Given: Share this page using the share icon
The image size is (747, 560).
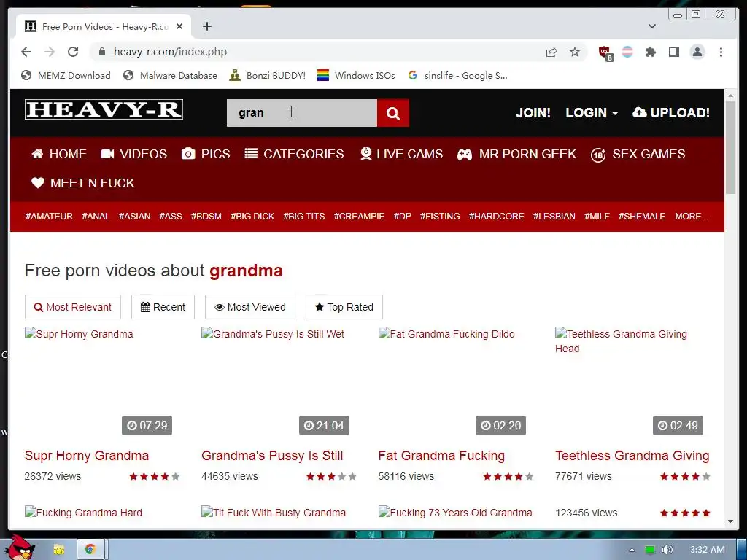Looking at the screenshot, I should pos(551,52).
